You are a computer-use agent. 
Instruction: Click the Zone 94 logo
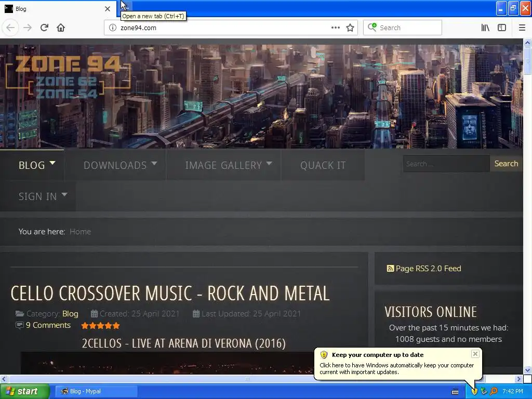pyautogui.click(x=68, y=76)
